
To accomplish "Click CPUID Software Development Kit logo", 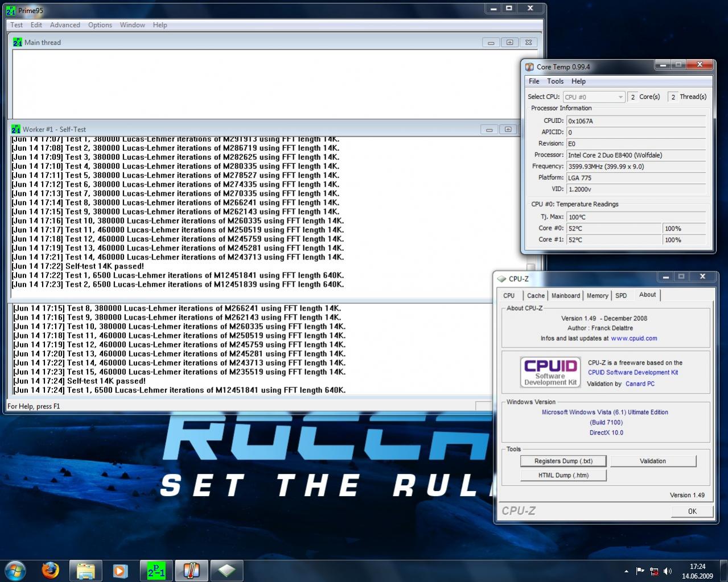I will (550, 372).
